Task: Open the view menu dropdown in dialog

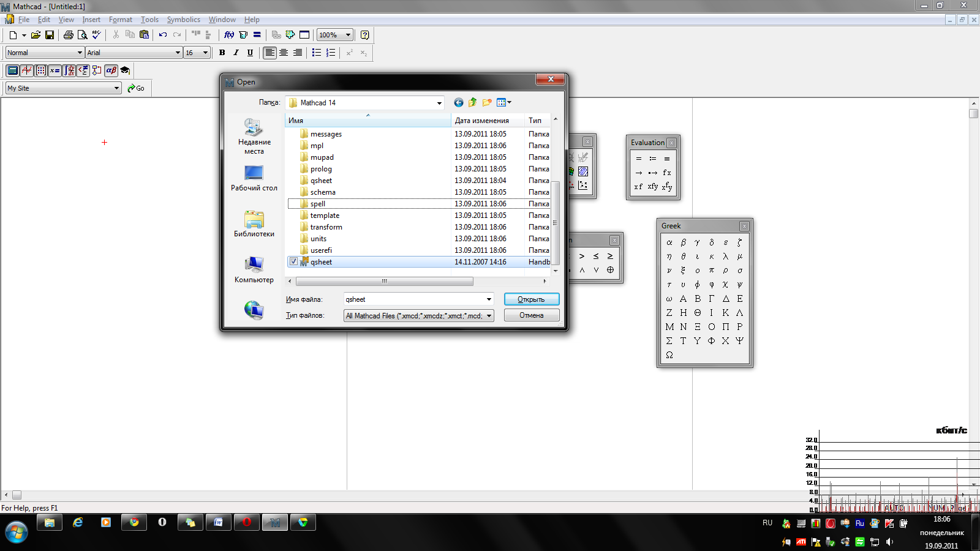Action: point(504,102)
